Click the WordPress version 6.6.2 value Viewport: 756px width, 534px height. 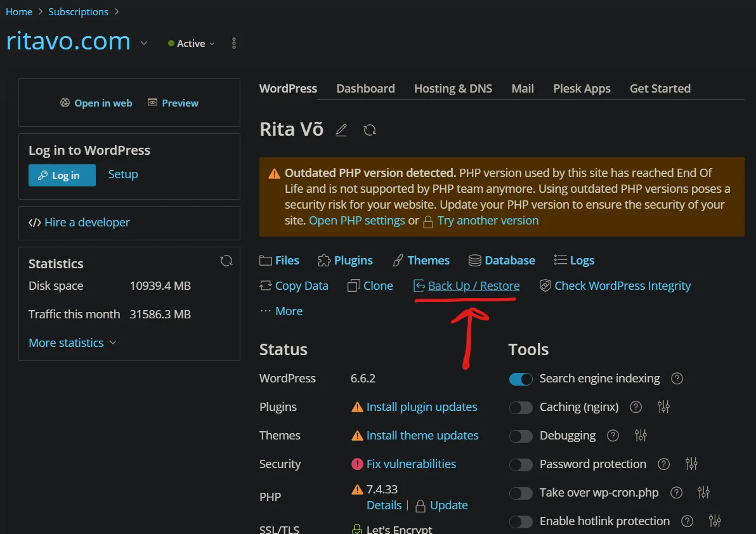click(x=363, y=379)
